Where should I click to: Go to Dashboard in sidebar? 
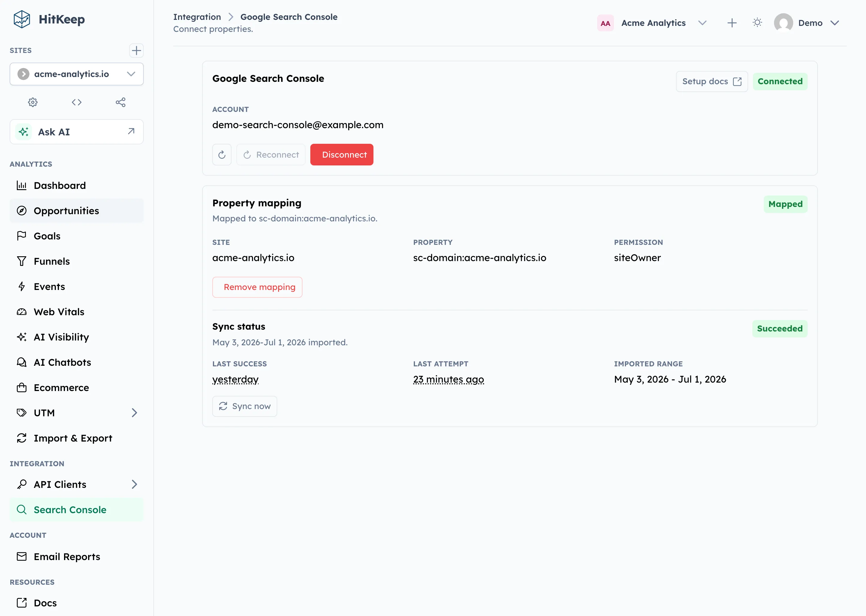click(x=77, y=186)
